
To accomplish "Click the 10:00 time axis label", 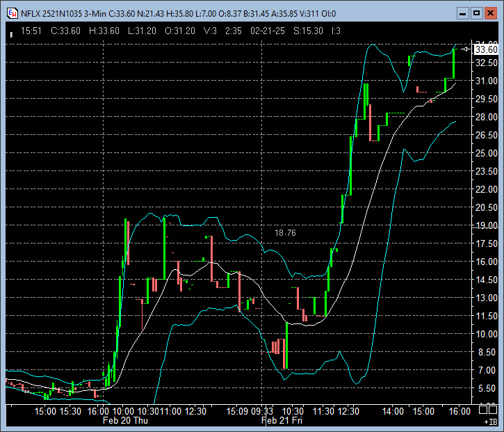I will (x=123, y=411).
